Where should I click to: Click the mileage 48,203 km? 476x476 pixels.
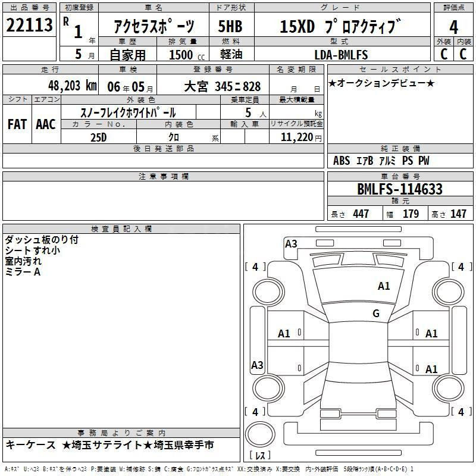coord(73,86)
